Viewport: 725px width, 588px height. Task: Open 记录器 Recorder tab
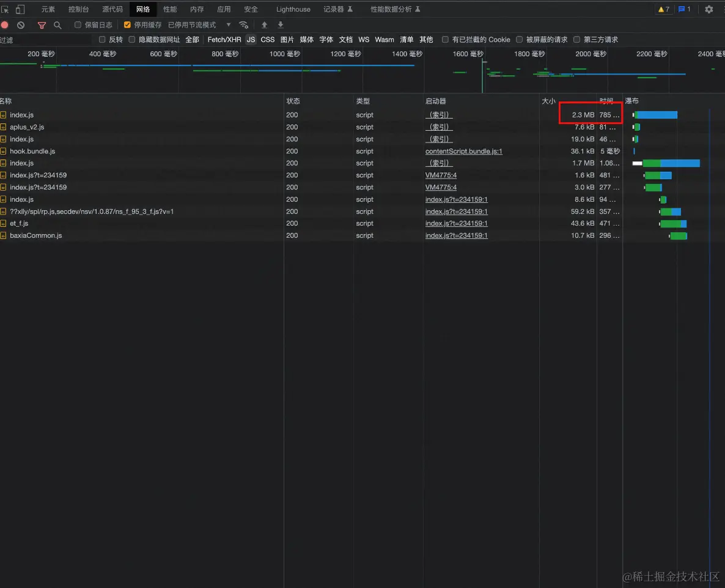point(338,9)
